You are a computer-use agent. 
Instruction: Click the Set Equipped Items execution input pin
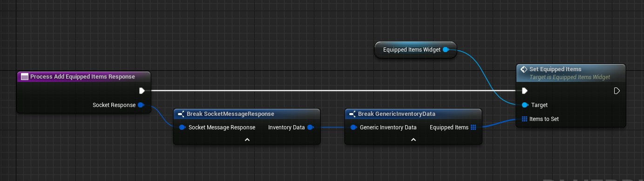point(525,91)
